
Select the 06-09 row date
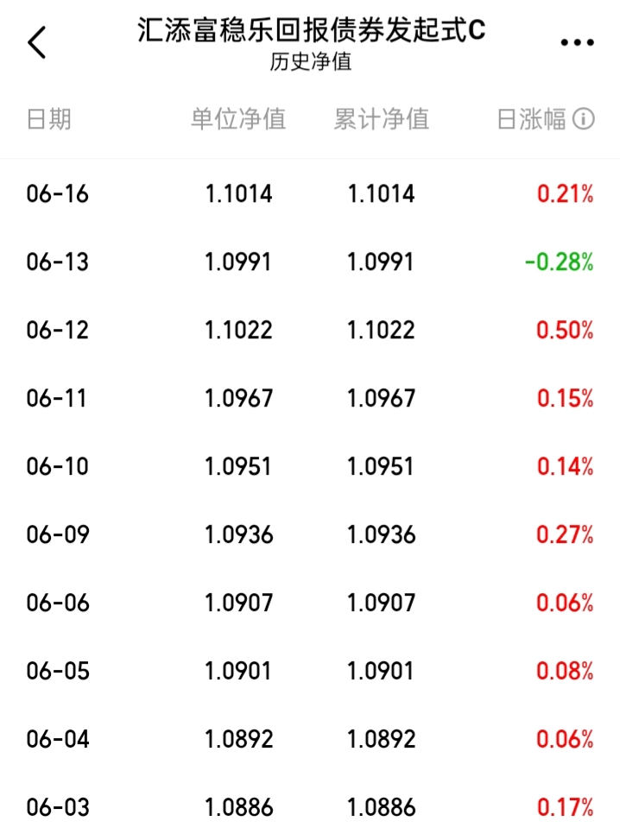[58, 534]
